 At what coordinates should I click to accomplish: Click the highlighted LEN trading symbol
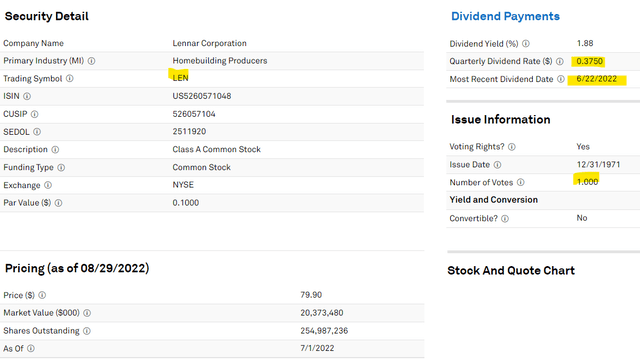pyautogui.click(x=180, y=78)
